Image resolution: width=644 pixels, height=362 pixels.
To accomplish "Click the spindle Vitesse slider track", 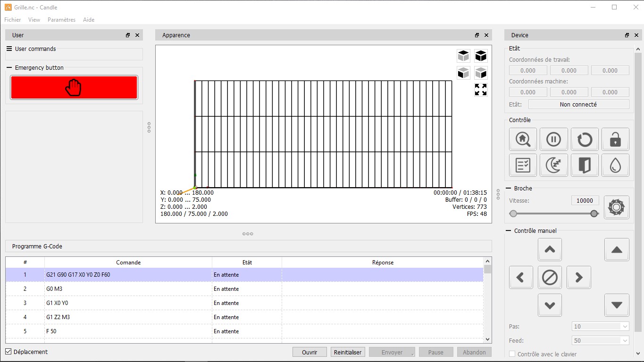I will point(553,214).
